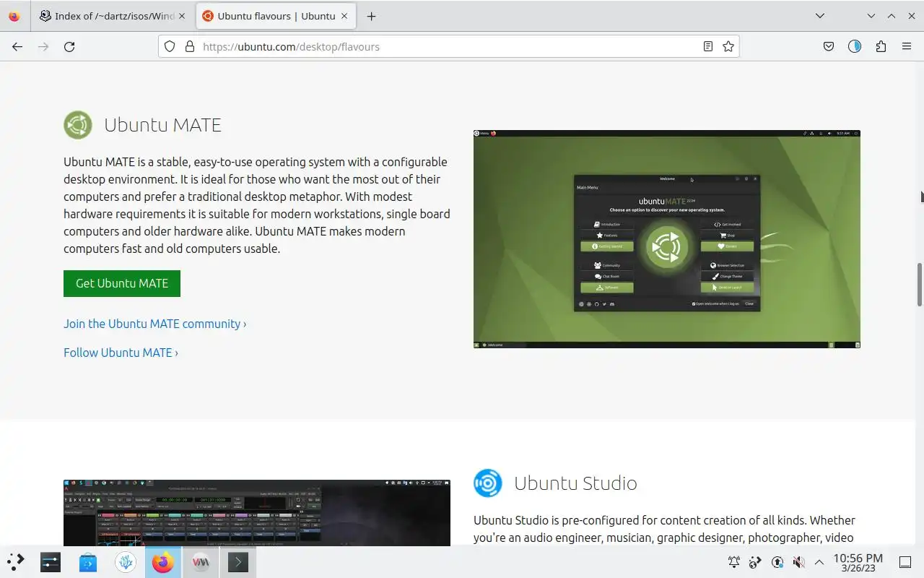
Task: Reload the current page
Action: [x=69, y=46]
